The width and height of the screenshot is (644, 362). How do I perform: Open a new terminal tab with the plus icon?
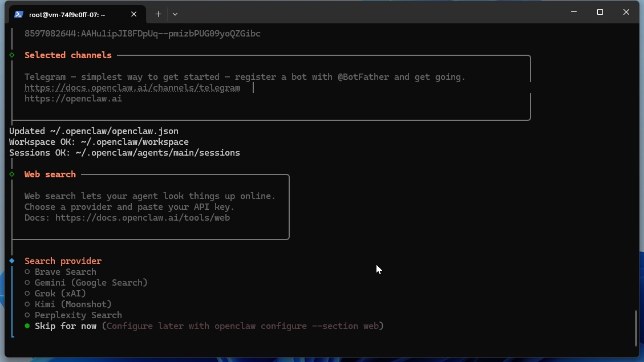[158, 14]
